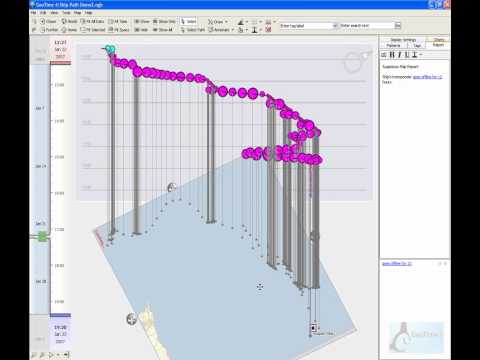Screen dimensions: 480x360
Task: Switch to the Report tab
Action: pyautogui.click(x=438, y=45)
